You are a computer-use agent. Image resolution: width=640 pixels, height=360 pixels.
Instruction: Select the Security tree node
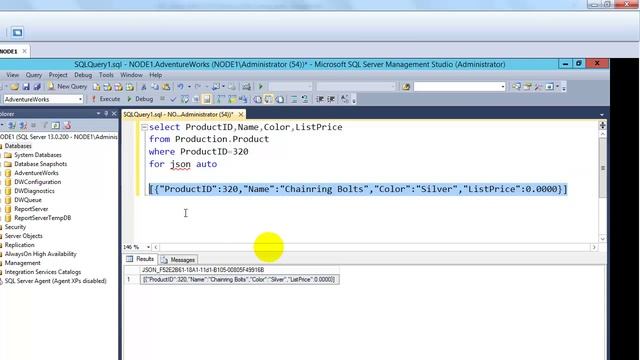tap(15, 227)
